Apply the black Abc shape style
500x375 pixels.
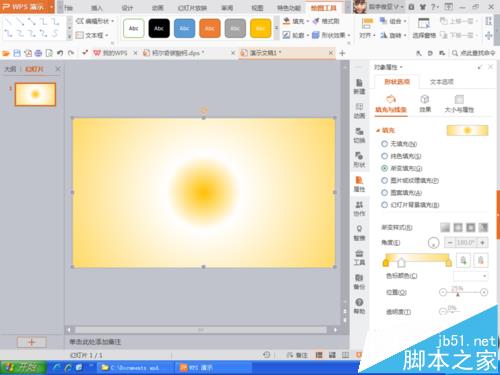pos(159,28)
